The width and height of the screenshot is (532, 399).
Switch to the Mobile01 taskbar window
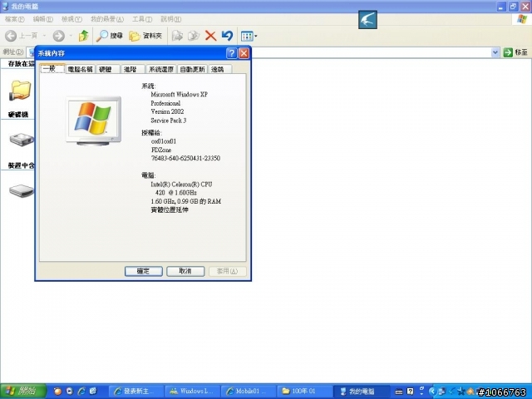point(249,392)
